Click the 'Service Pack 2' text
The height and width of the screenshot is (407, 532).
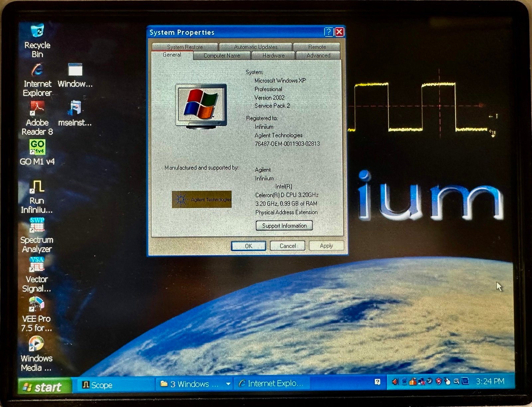[x=272, y=106]
